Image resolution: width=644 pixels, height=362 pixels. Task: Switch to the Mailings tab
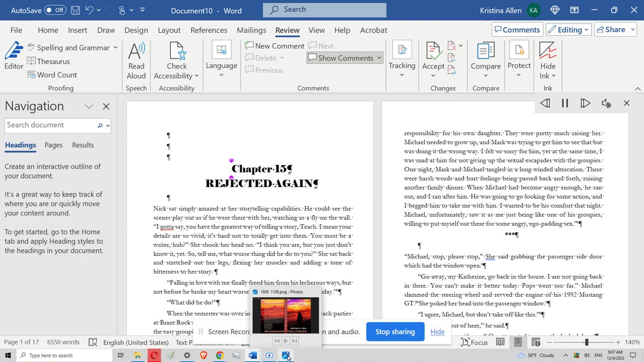[251, 30]
